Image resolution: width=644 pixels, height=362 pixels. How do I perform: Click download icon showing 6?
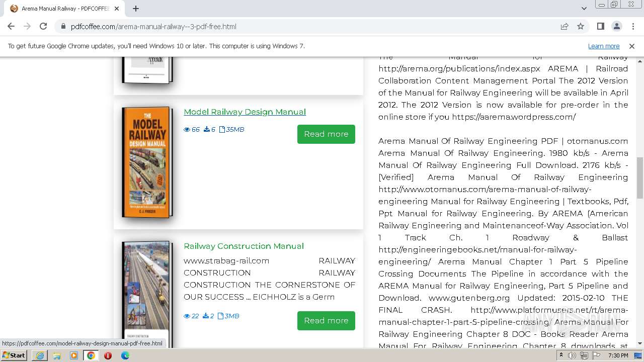(x=206, y=130)
